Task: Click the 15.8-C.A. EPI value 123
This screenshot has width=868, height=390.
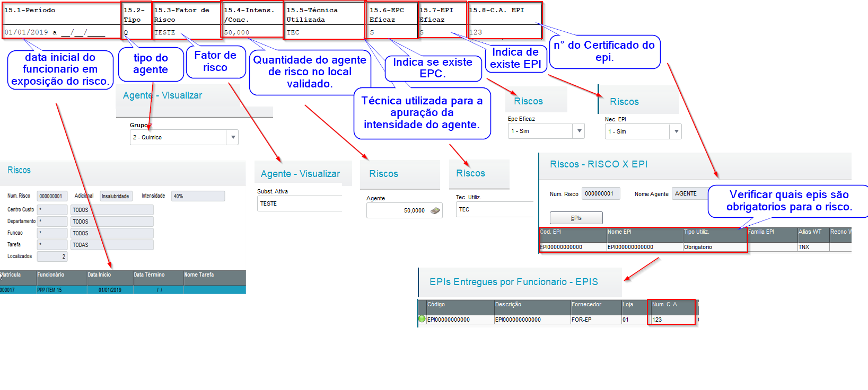Action: point(476,32)
